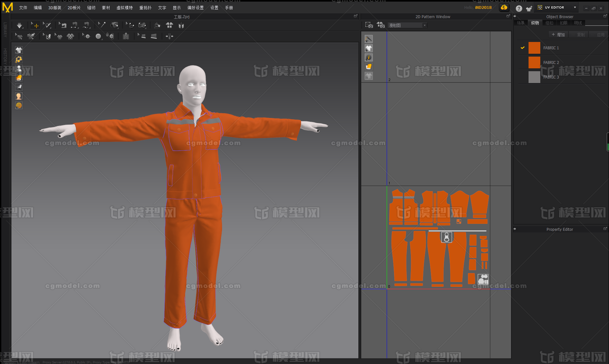This screenshot has height=364, width=609.
Task: Toggle Show Garment in 3D view
Action: tap(19, 50)
